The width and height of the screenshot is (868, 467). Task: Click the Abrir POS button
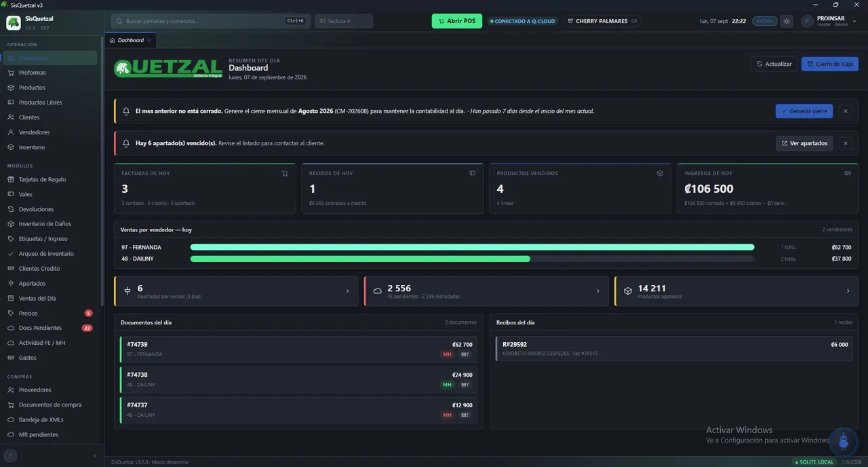tap(457, 21)
